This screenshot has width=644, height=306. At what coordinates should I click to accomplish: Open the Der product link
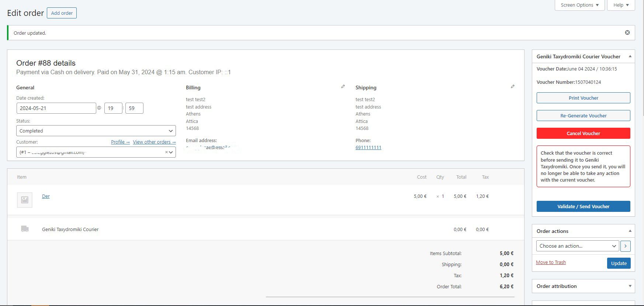(x=46, y=196)
